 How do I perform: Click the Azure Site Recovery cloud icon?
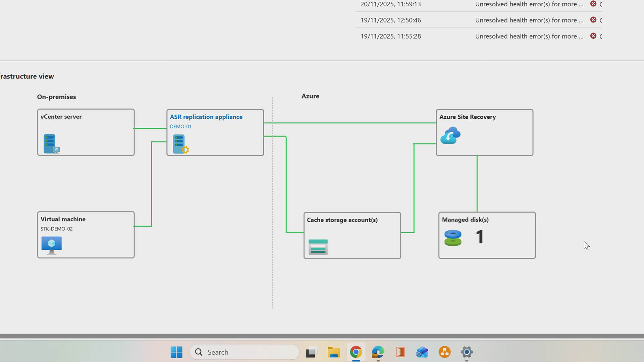pos(450,135)
